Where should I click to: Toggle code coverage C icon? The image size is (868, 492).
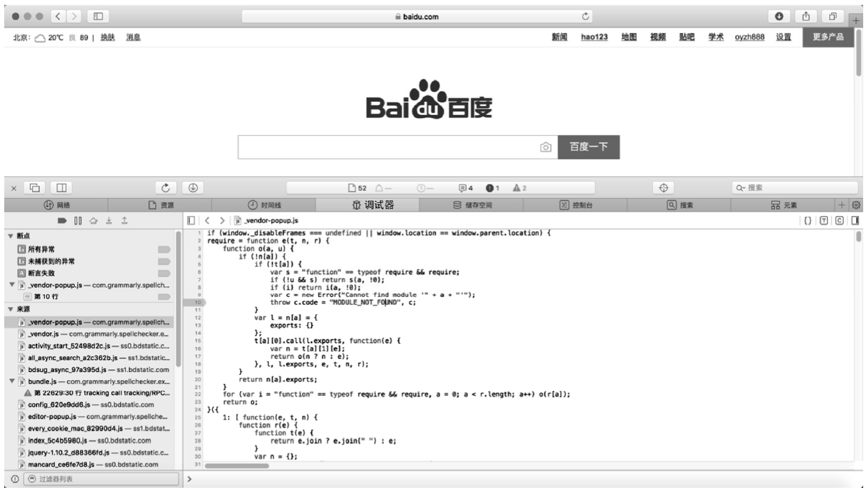pyautogui.click(x=840, y=221)
